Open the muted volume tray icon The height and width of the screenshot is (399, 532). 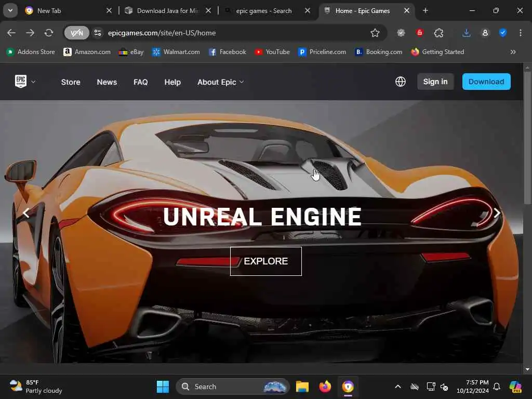pos(445,387)
